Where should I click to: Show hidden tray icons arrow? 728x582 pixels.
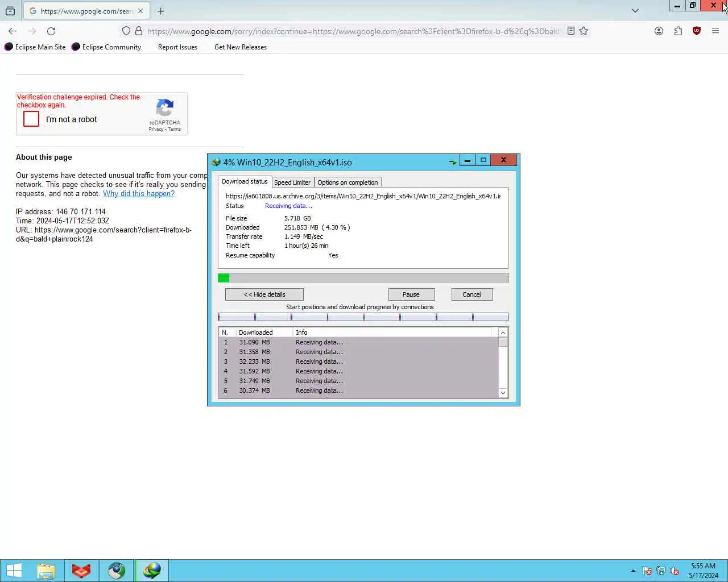[633, 571]
